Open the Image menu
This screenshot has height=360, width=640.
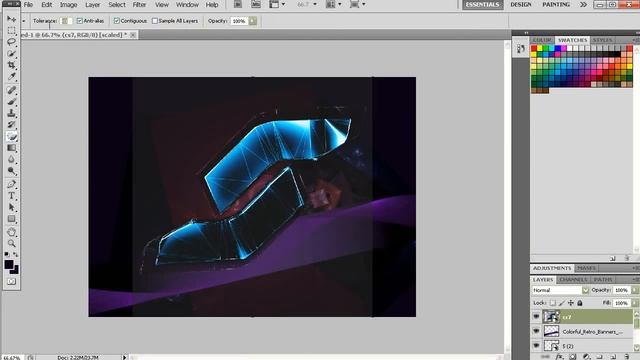69,4
